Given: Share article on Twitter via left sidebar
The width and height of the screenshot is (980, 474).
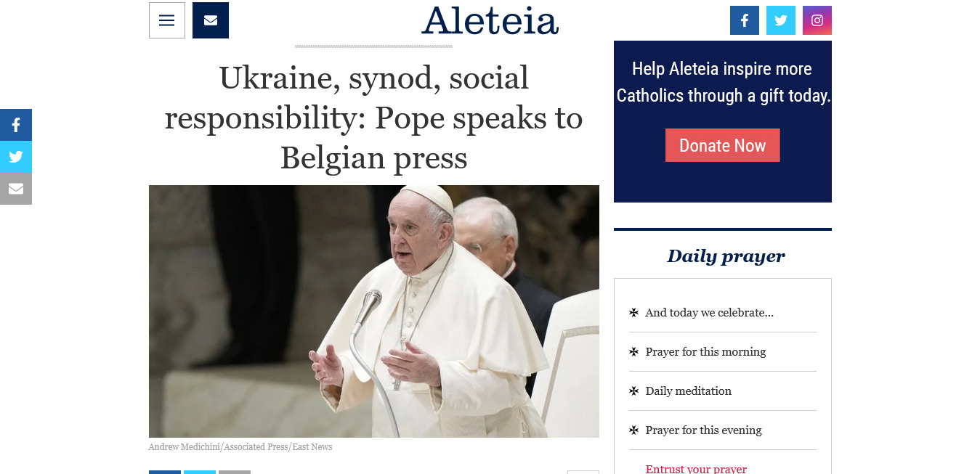Looking at the screenshot, I should (16, 157).
